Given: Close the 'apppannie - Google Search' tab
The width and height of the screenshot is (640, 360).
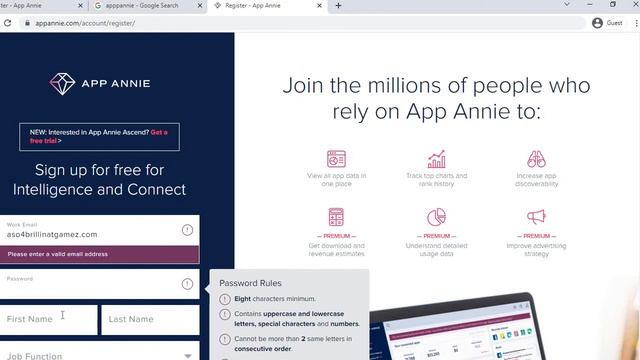Looking at the screenshot, I should pyautogui.click(x=200, y=6).
